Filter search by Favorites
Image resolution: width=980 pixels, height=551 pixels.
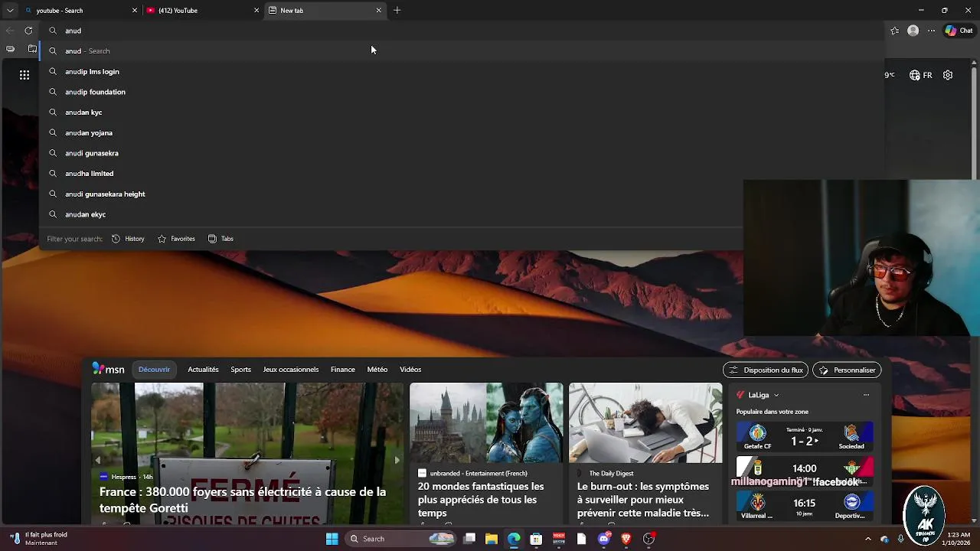176,239
